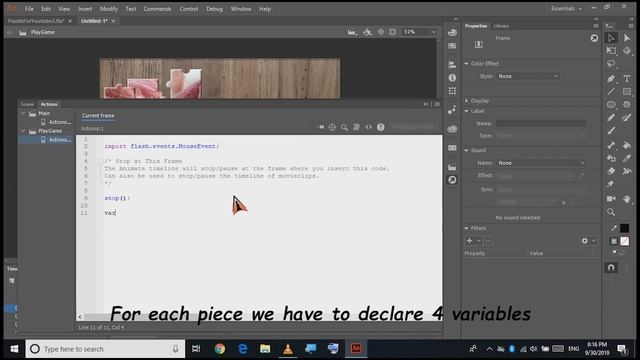Image resolution: width=640 pixels, height=360 pixels.
Task: Select the Paint Bucket tool
Action: (x=627, y=145)
